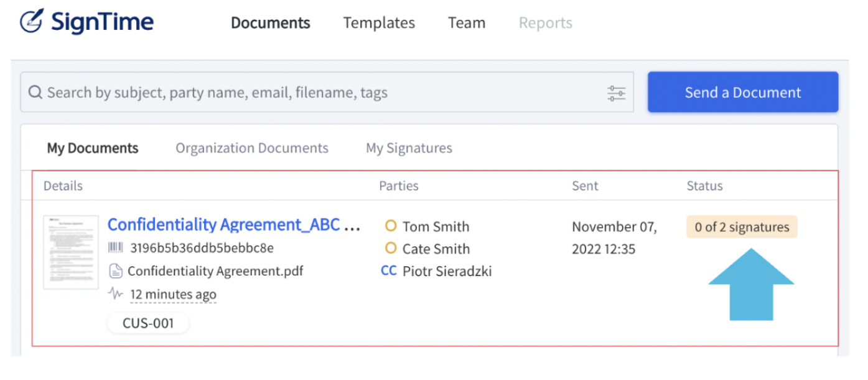The image size is (868, 380).
Task: Open the Team section
Action: (x=467, y=24)
